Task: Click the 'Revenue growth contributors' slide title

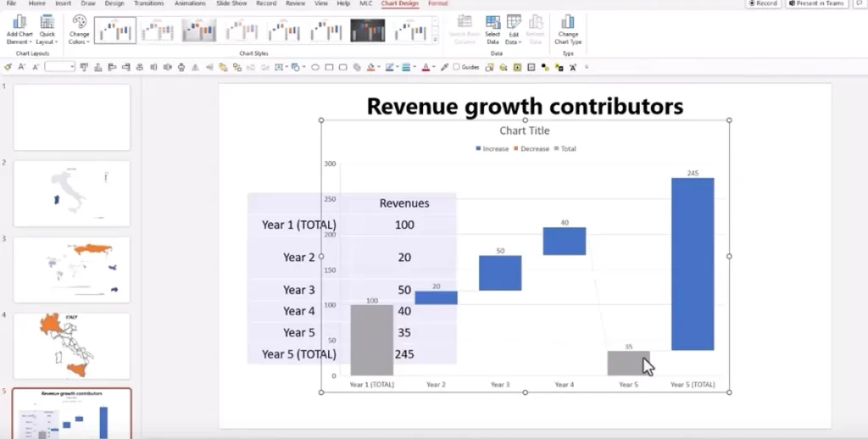Action: tap(525, 106)
